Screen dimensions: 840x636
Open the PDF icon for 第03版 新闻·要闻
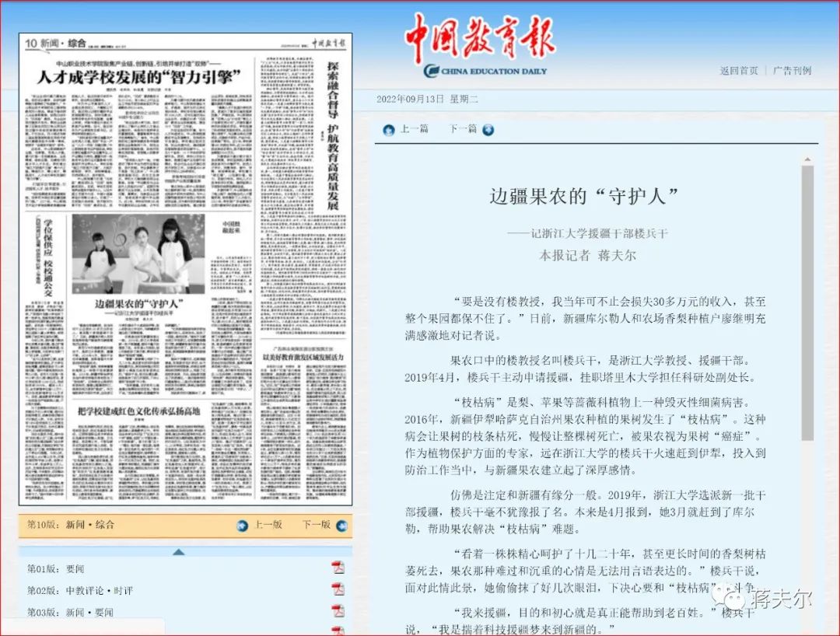[x=338, y=612]
